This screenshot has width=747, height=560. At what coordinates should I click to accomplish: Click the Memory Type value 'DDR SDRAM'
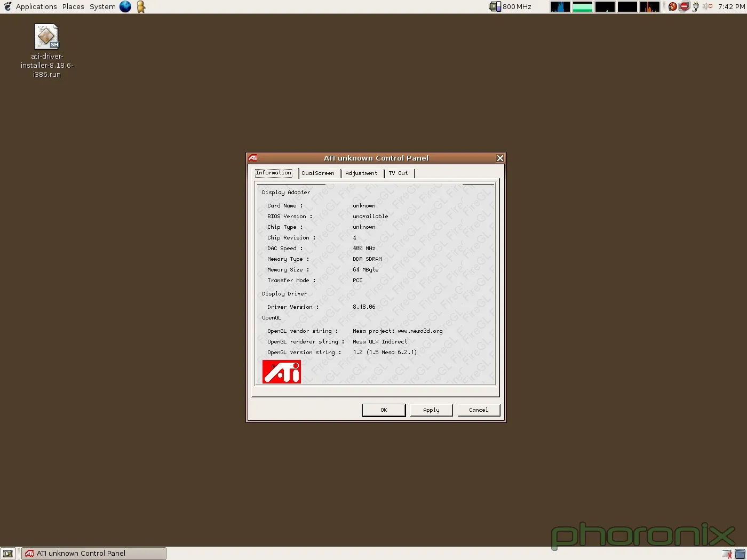pyautogui.click(x=367, y=259)
